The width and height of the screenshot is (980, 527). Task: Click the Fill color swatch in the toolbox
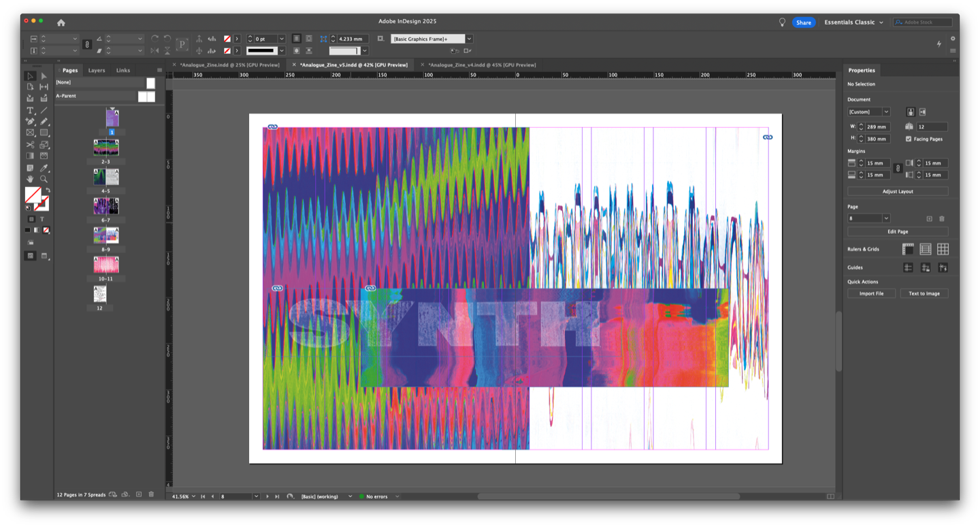coord(32,195)
